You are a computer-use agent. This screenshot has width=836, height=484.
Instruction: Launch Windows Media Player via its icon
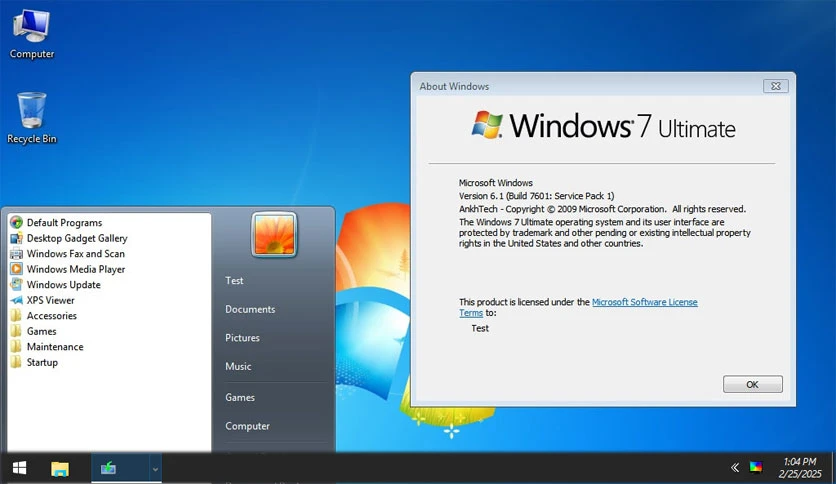tap(17, 269)
